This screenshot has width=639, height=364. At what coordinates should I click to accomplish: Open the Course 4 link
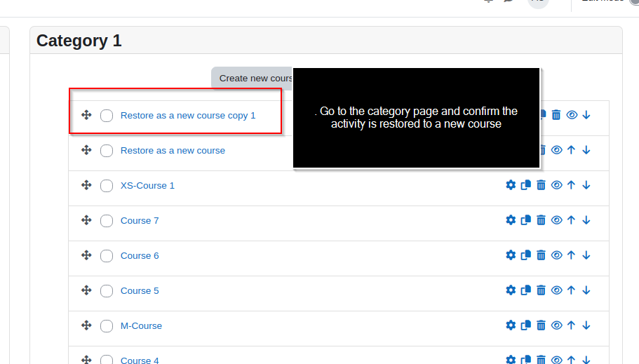pyautogui.click(x=140, y=360)
